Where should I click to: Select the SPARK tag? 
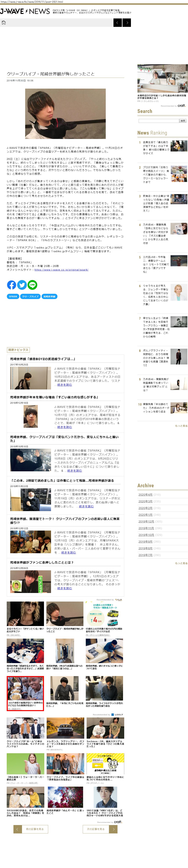[13, 296]
